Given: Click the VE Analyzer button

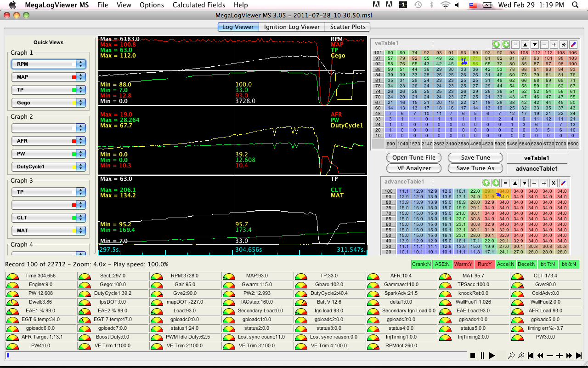Looking at the screenshot, I should [413, 168].
